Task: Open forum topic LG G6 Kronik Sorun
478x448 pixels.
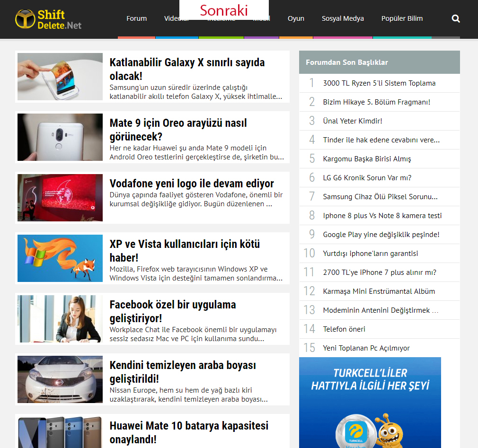Action: click(367, 178)
